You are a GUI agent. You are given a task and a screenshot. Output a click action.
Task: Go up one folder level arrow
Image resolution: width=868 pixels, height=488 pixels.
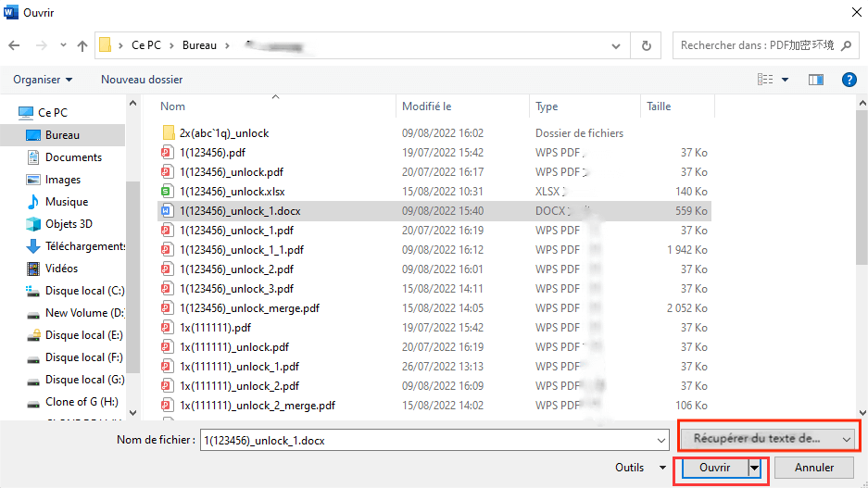[x=82, y=45]
